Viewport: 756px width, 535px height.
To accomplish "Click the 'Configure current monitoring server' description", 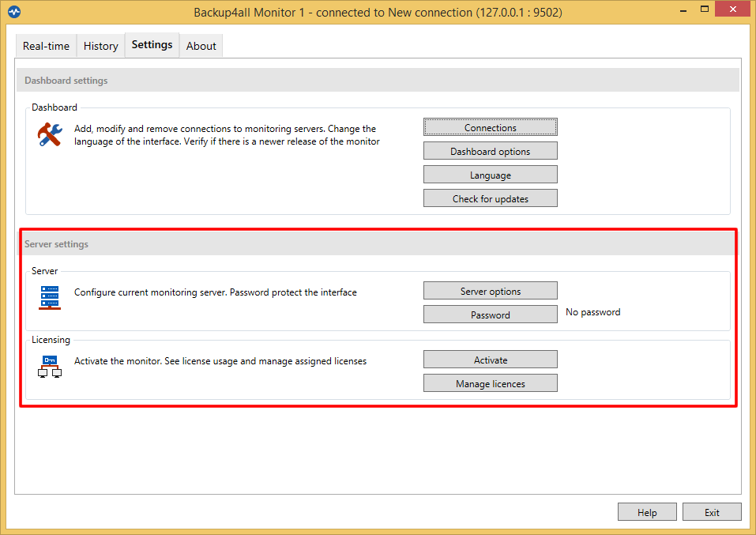I will [x=216, y=292].
